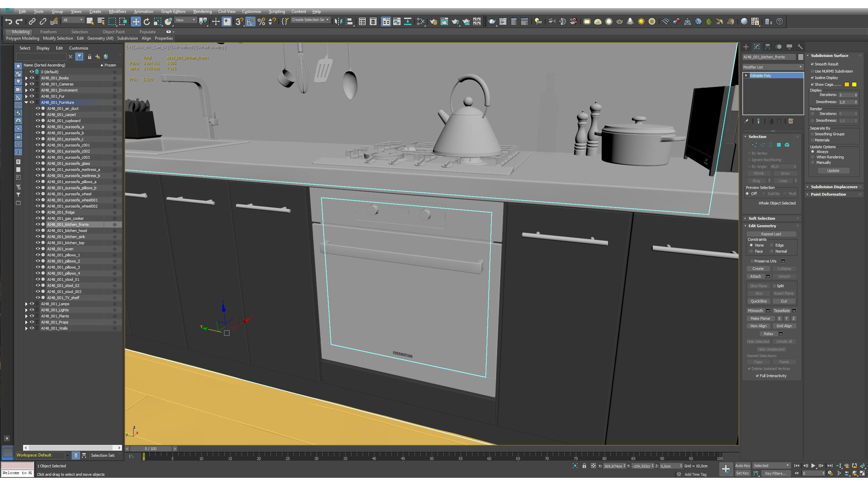868x488 pixels.
Task: Open the Modifier List dropdown
Action: (x=772, y=67)
